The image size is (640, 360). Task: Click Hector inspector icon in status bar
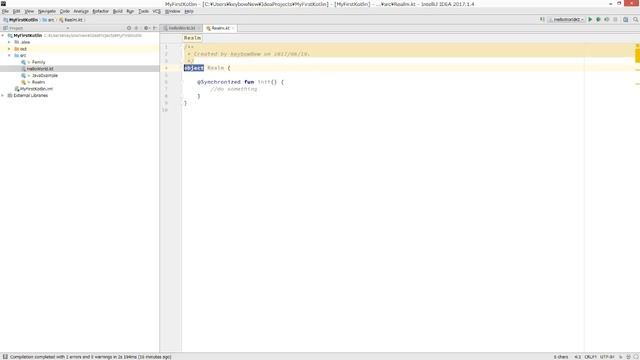[629, 357]
